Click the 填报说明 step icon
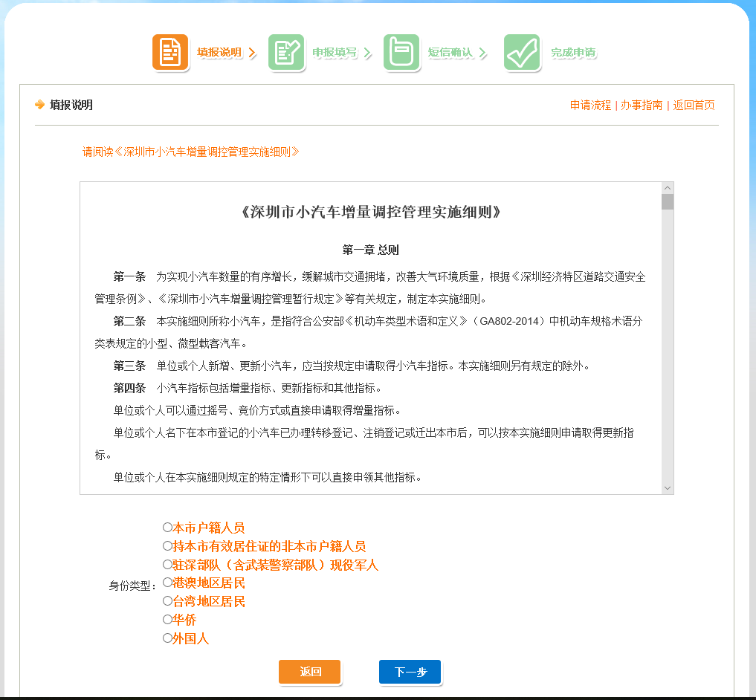The width and height of the screenshot is (756, 700). tap(170, 52)
